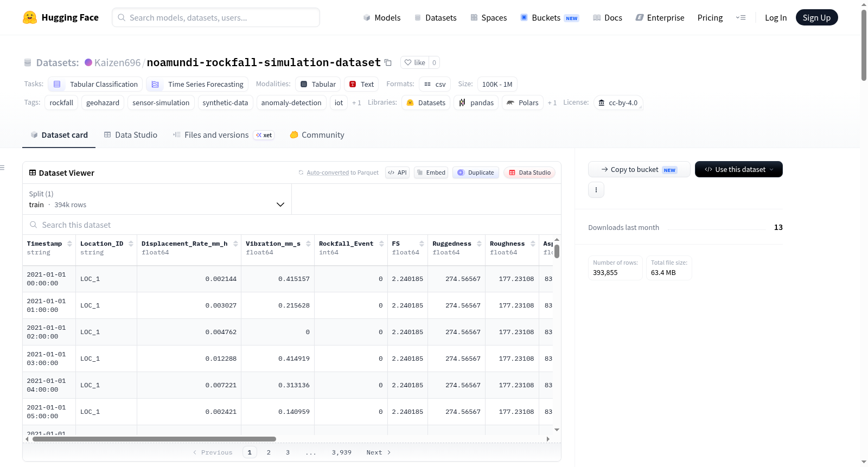The image size is (868, 467).
Task: Click the navigation overflow menu icon
Action: (x=741, y=17)
